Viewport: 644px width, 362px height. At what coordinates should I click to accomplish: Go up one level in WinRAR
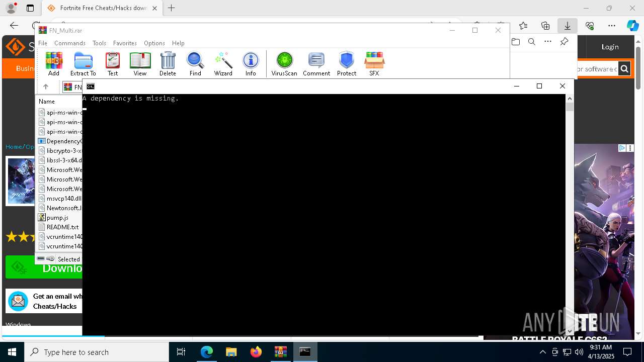(x=46, y=87)
